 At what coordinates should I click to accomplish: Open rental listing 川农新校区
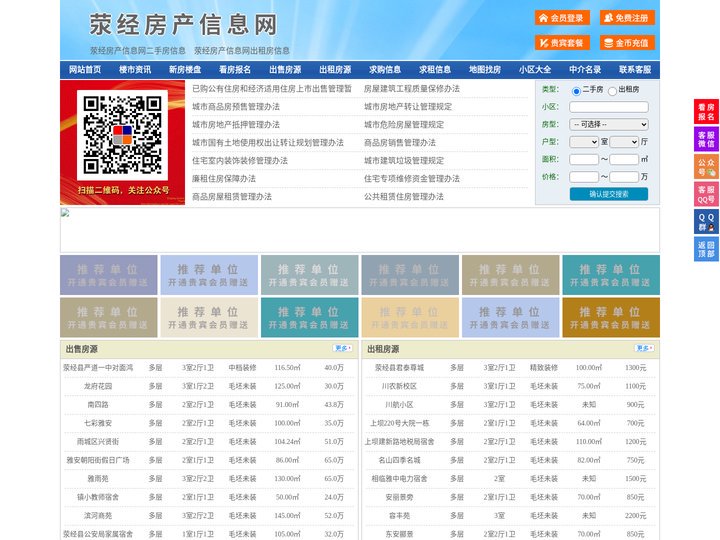click(399, 386)
